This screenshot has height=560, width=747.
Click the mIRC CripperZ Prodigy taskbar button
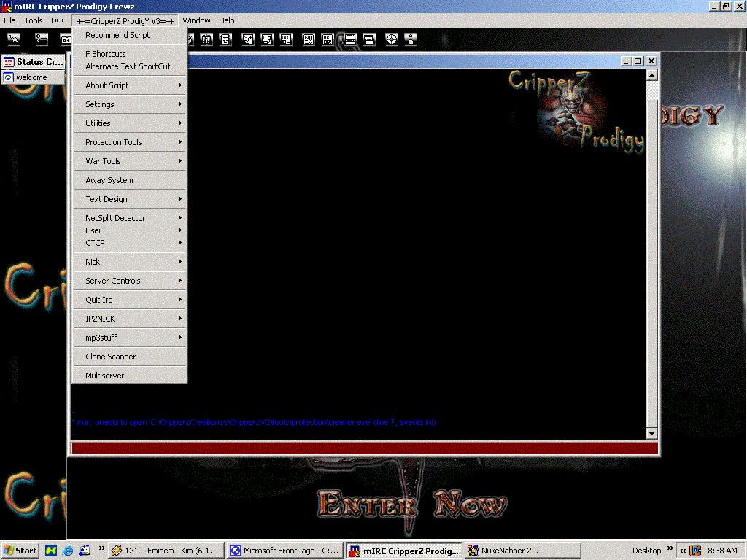[404, 551]
